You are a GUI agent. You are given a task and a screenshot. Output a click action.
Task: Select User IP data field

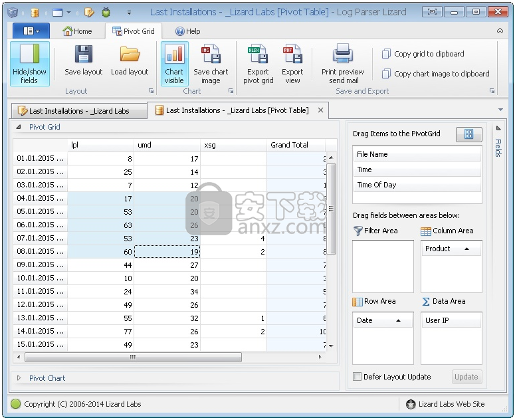point(451,320)
